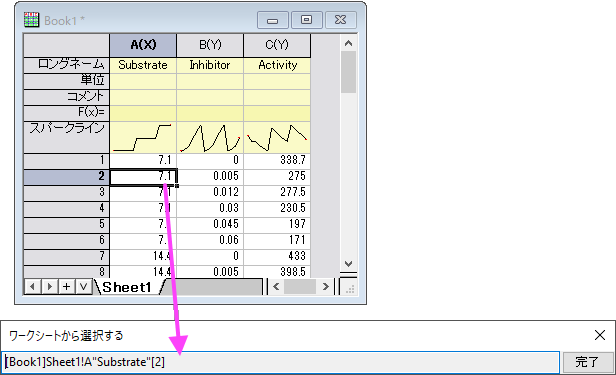Click cell with value 197

click(277, 225)
